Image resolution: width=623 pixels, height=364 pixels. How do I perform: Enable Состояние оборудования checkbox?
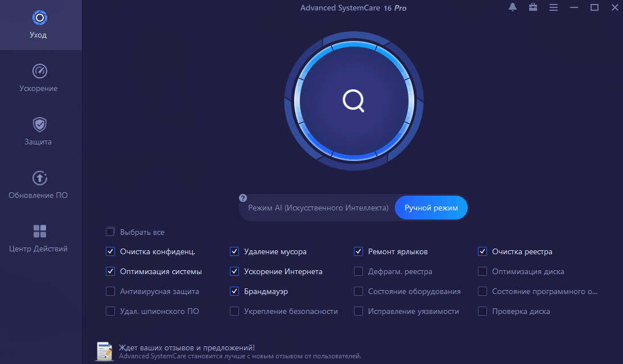click(358, 291)
